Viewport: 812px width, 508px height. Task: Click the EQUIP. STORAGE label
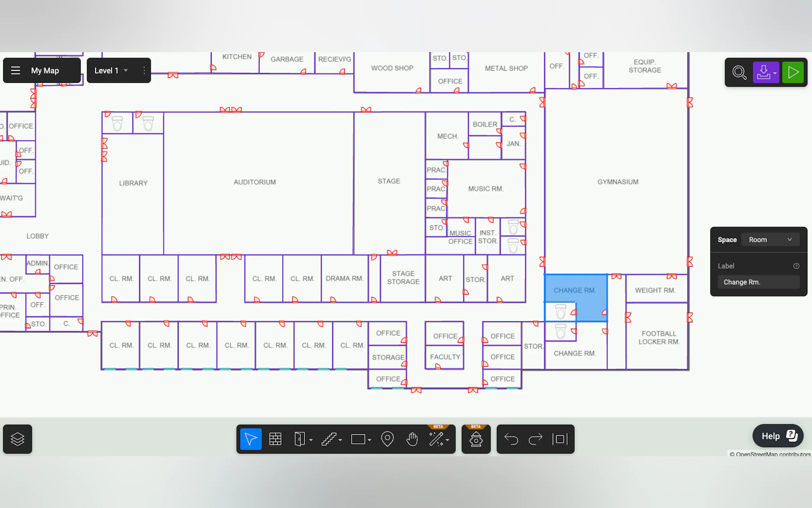point(644,66)
